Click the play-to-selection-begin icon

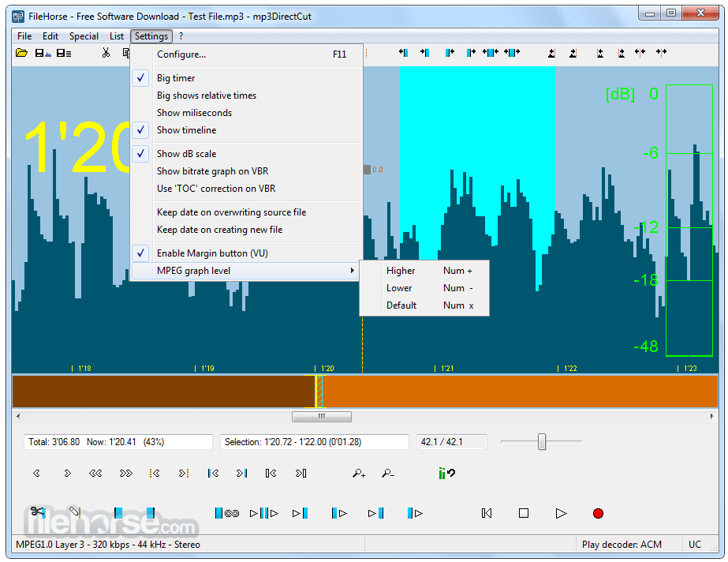[300, 513]
